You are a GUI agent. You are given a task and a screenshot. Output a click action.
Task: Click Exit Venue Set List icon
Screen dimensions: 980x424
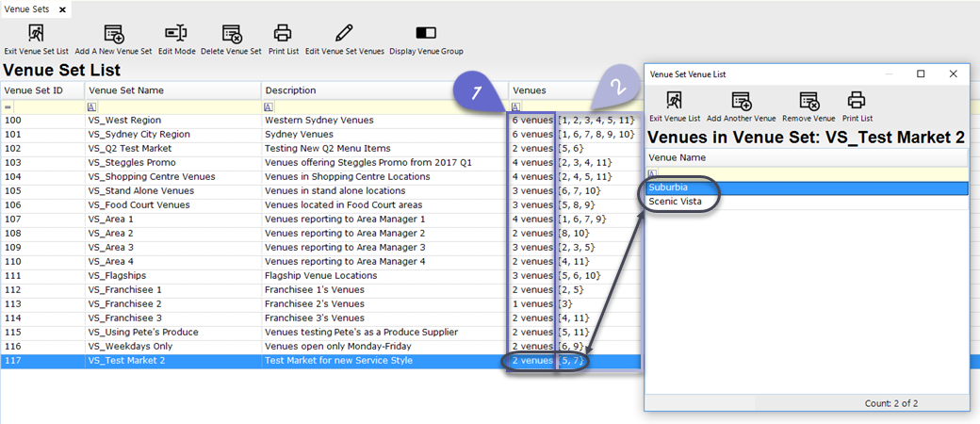(x=36, y=34)
